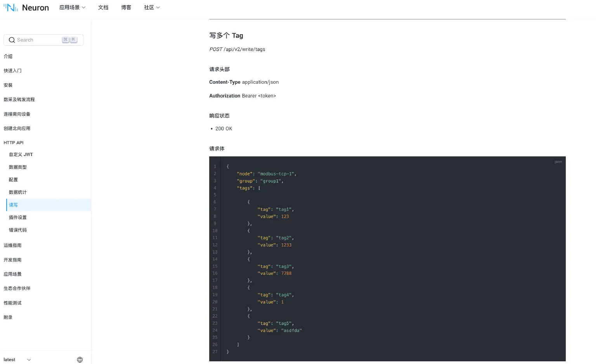The width and height of the screenshot is (596, 364).
Task: Open the 自定义 JWT page
Action: 21,154
